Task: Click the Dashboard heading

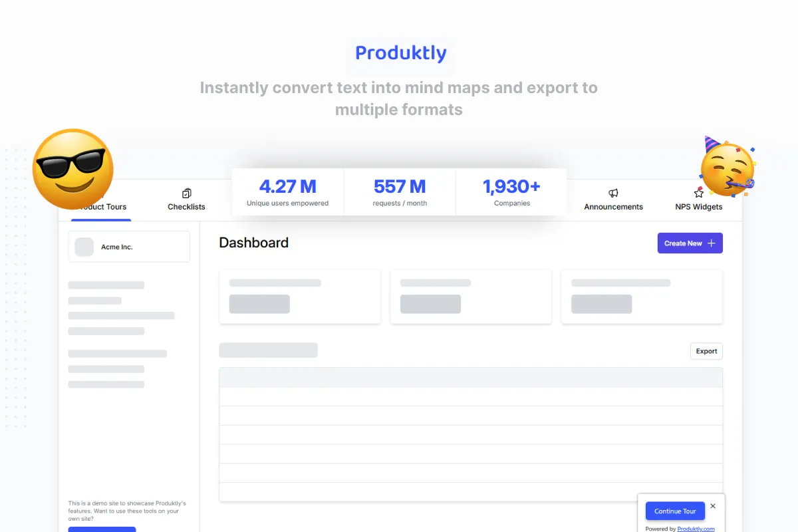Action: click(254, 243)
